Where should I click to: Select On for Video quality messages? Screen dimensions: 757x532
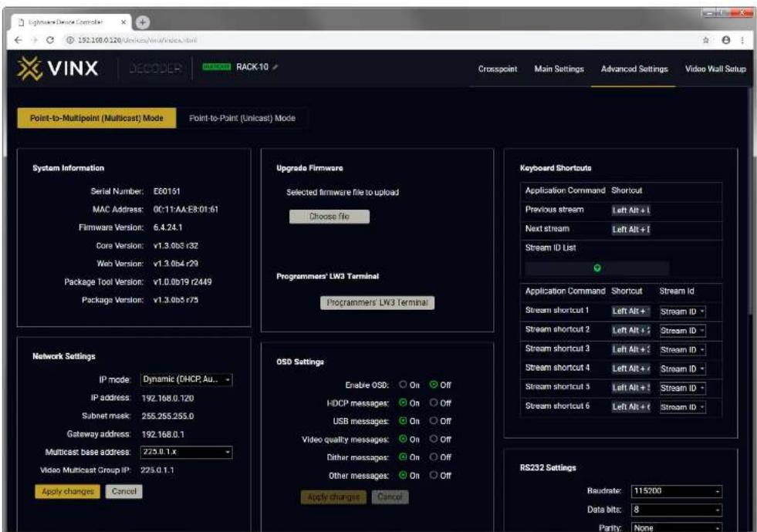(403, 439)
